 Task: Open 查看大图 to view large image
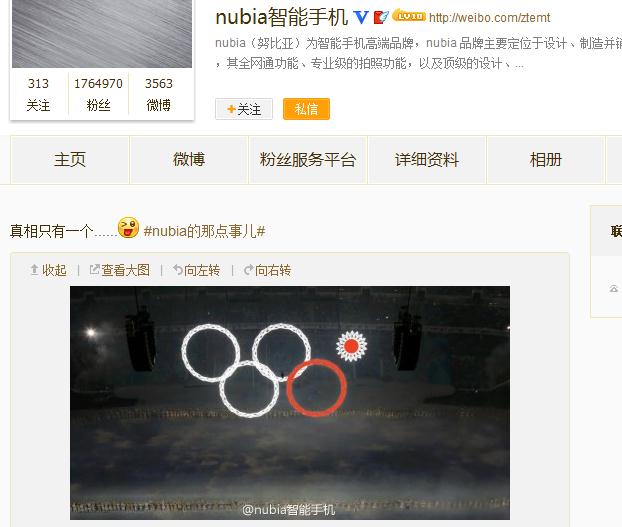119,270
